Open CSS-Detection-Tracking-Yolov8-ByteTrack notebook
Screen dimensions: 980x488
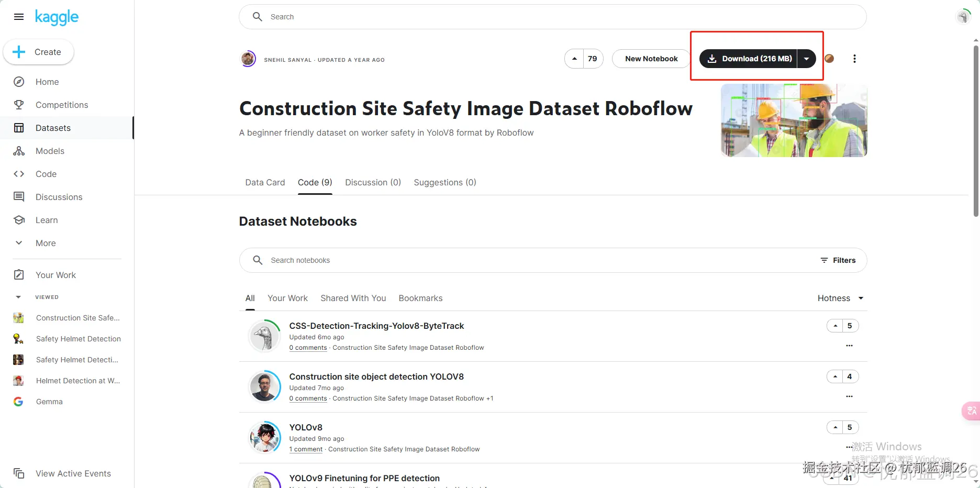click(x=376, y=326)
